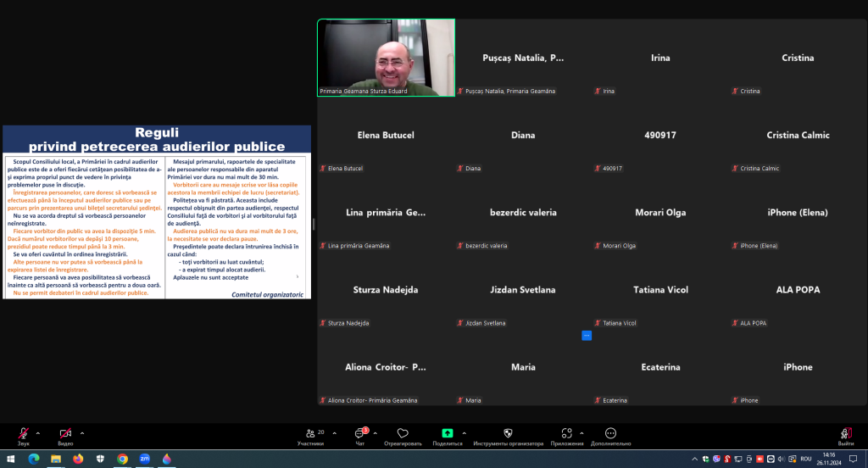
Task: Open Дополнительно more options menu
Action: (610, 437)
